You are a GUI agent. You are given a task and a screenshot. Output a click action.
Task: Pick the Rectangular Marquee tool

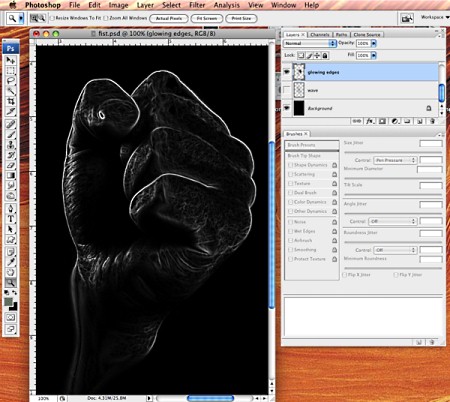point(11,70)
